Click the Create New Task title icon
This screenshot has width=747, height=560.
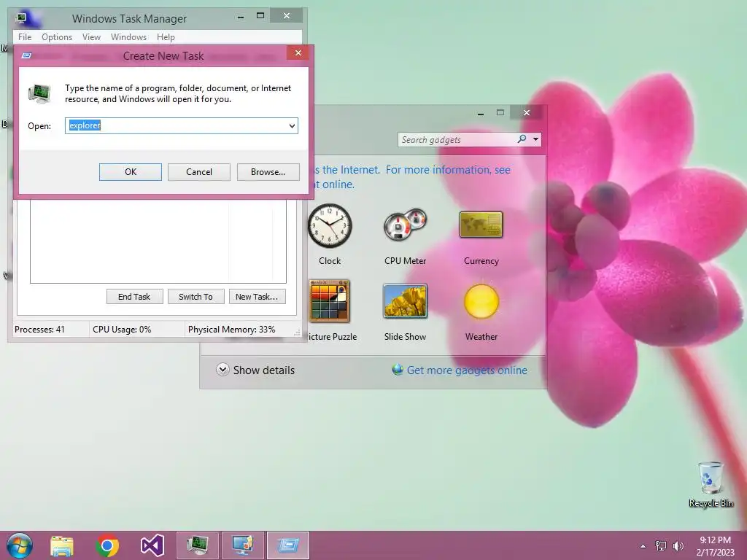click(27, 55)
